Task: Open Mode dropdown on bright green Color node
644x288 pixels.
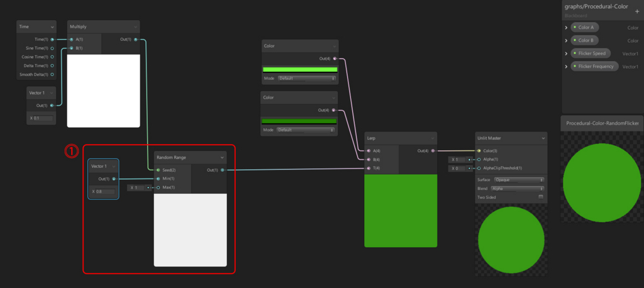Action: point(307,78)
